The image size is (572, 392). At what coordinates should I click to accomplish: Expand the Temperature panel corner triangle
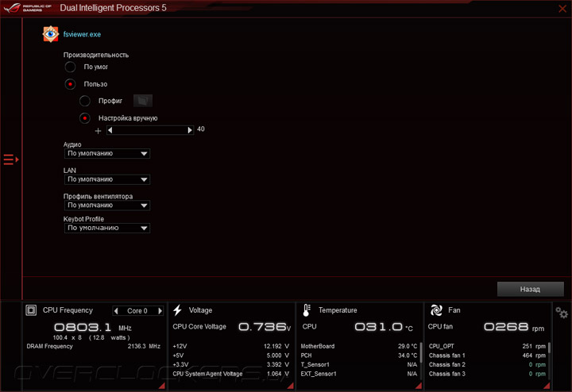click(x=419, y=386)
